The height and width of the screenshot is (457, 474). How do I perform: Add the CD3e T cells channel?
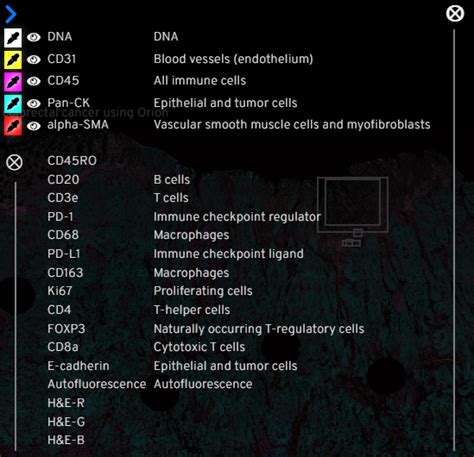63,198
